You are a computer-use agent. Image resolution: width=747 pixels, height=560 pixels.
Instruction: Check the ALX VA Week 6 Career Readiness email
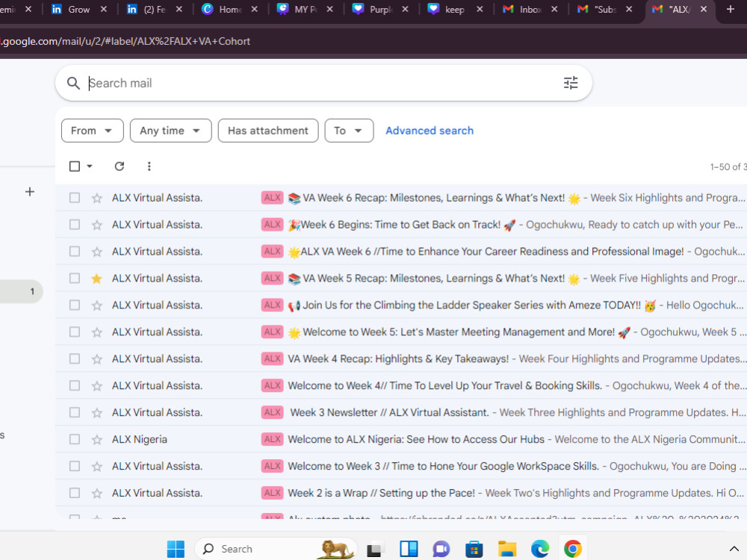(74, 251)
